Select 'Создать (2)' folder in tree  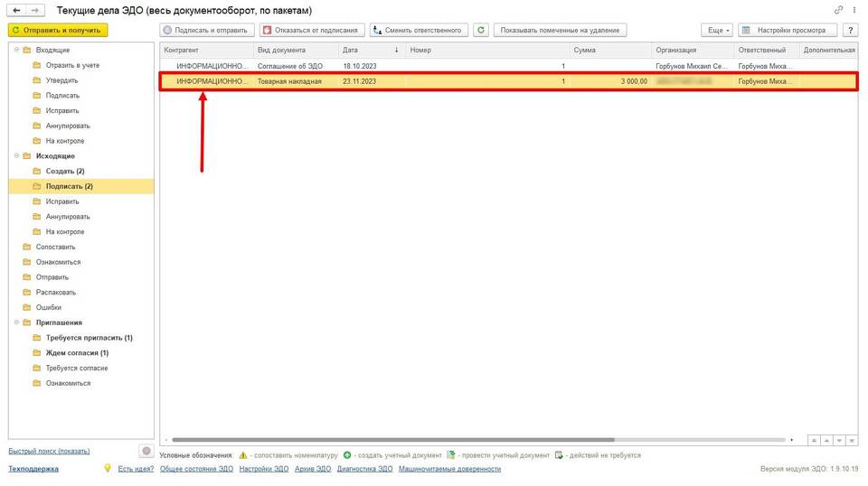coord(64,171)
